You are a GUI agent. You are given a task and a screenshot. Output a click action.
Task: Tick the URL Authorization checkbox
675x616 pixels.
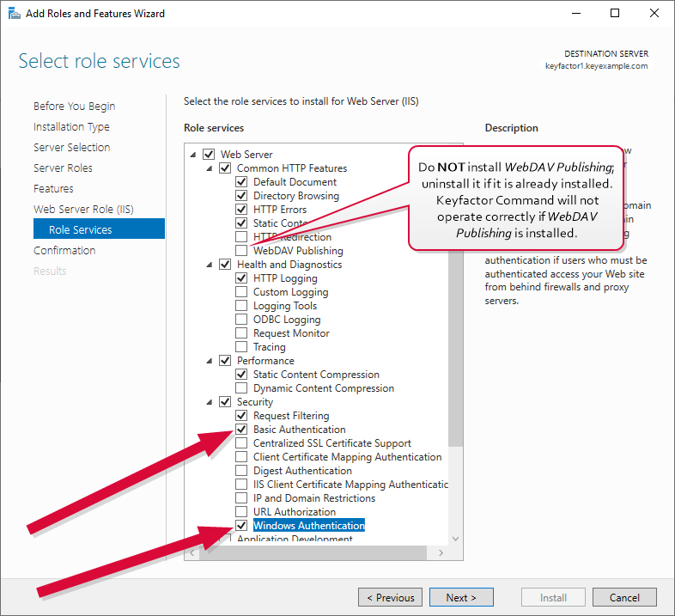coord(241,512)
